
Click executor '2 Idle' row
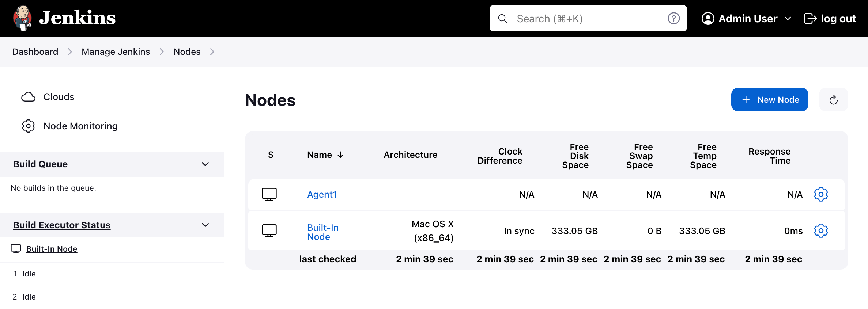[112, 297]
